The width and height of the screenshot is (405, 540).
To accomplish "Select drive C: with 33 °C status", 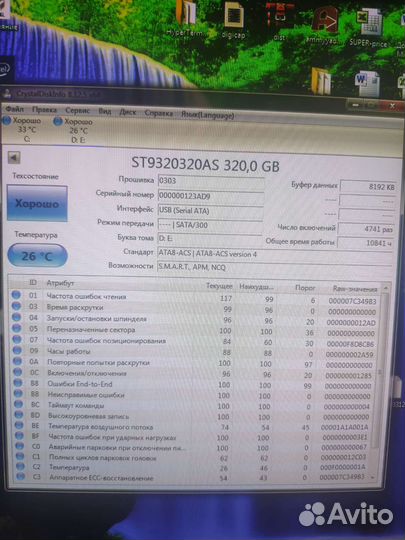I will pyautogui.click(x=23, y=130).
